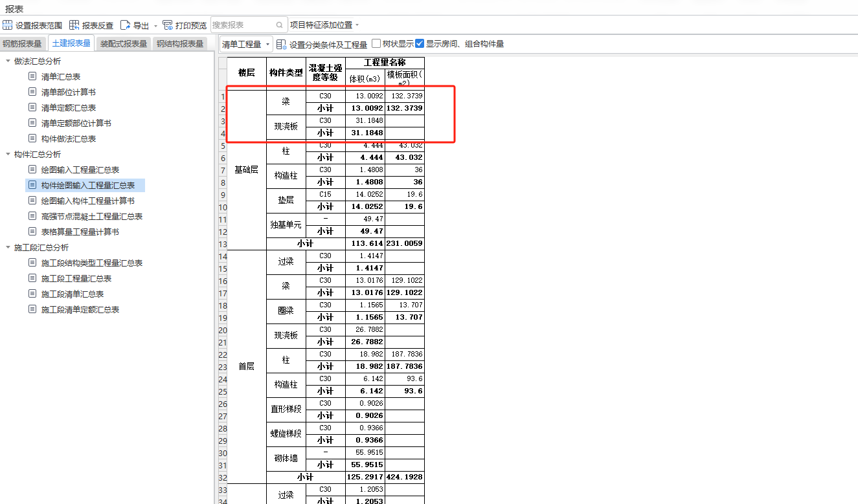Image resolution: width=858 pixels, height=504 pixels.
Task: Click the document icon beside 施工段工程量汇总表
Action: tap(32, 278)
